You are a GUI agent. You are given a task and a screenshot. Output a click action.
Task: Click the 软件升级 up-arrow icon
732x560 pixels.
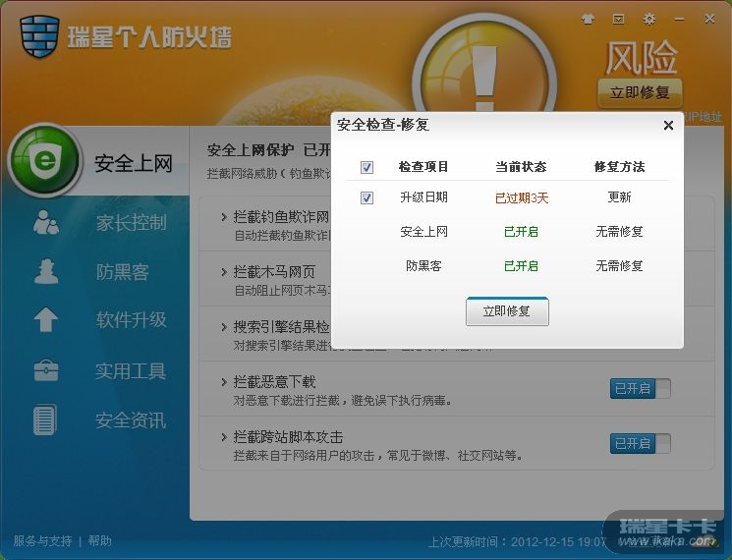[46, 319]
